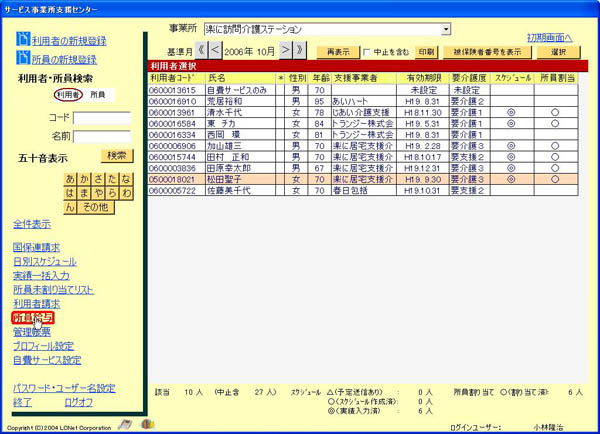Screen dimensions: 600x434
Task: Select row for 荒居裕和
Action: pos(363,101)
